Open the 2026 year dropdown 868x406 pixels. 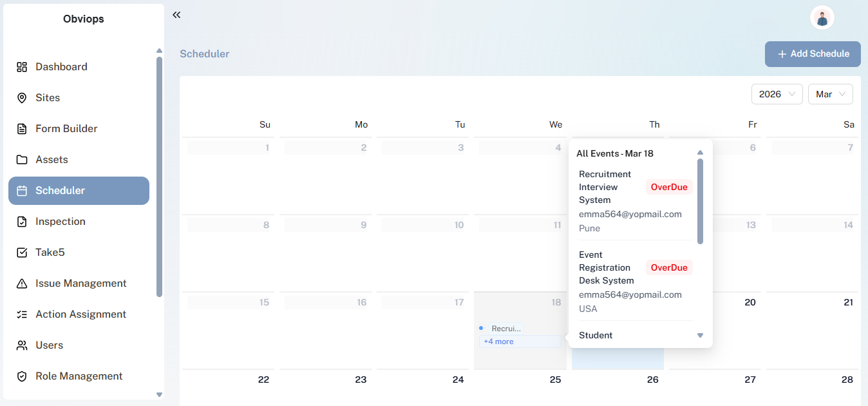click(x=777, y=93)
